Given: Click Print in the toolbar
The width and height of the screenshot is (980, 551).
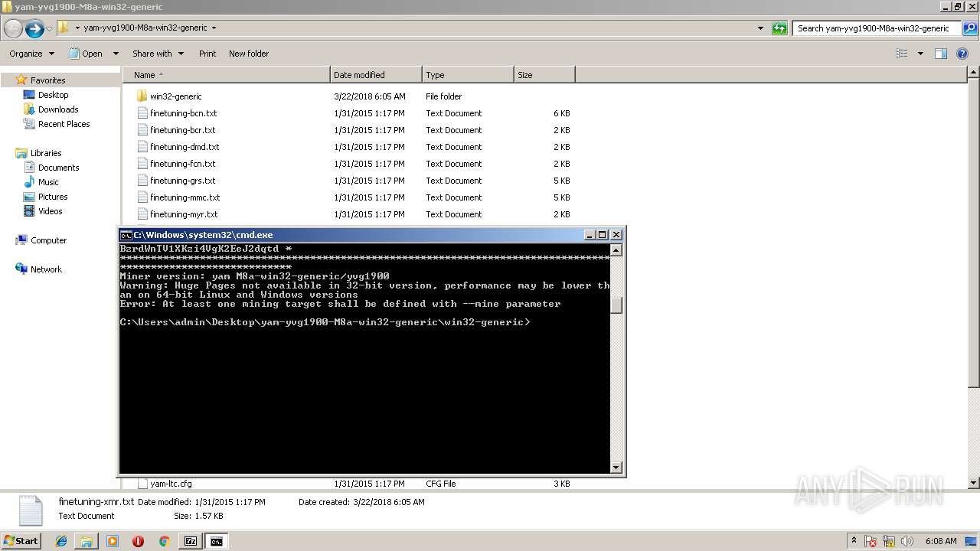Looking at the screenshot, I should tap(207, 54).
